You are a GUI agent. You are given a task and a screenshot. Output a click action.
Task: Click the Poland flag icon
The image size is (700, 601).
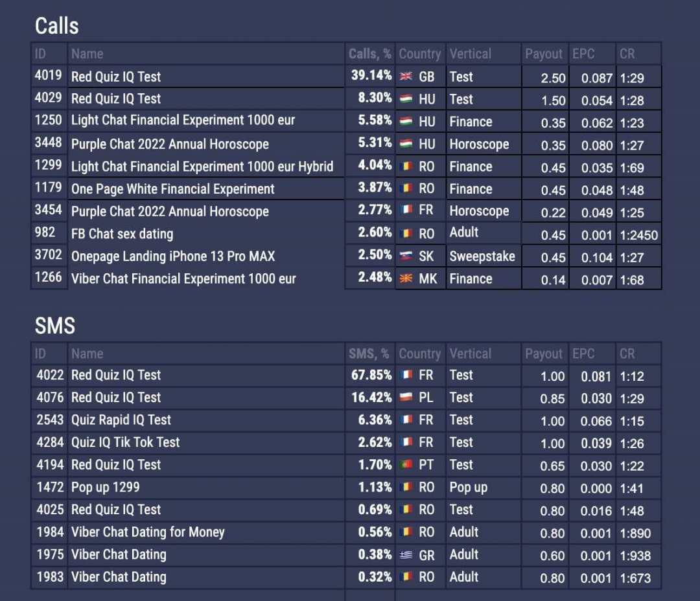click(x=406, y=398)
